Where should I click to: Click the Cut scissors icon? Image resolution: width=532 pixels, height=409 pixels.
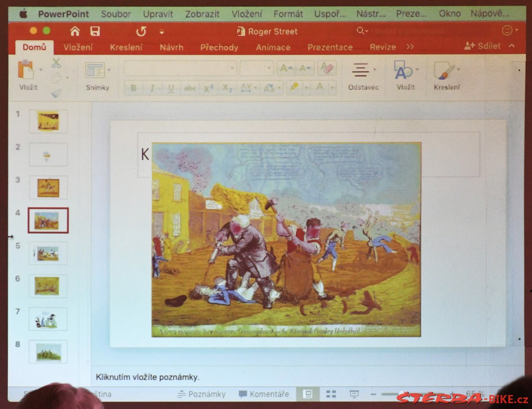coord(56,63)
